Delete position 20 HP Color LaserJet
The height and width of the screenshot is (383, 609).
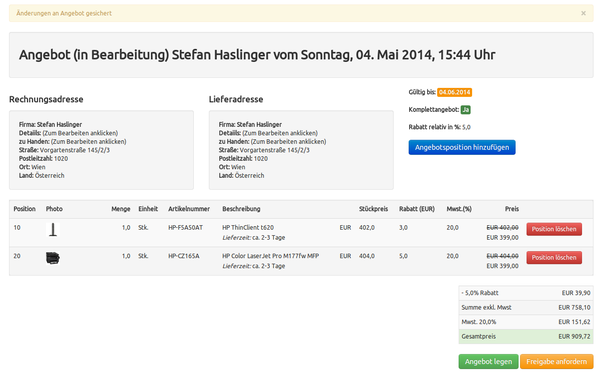[x=554, y=258]
